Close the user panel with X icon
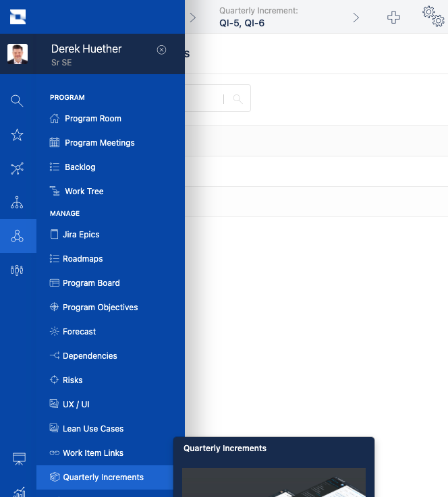This screenshot has width=448, height=497. pyautogui.click(x=161, y=50)
